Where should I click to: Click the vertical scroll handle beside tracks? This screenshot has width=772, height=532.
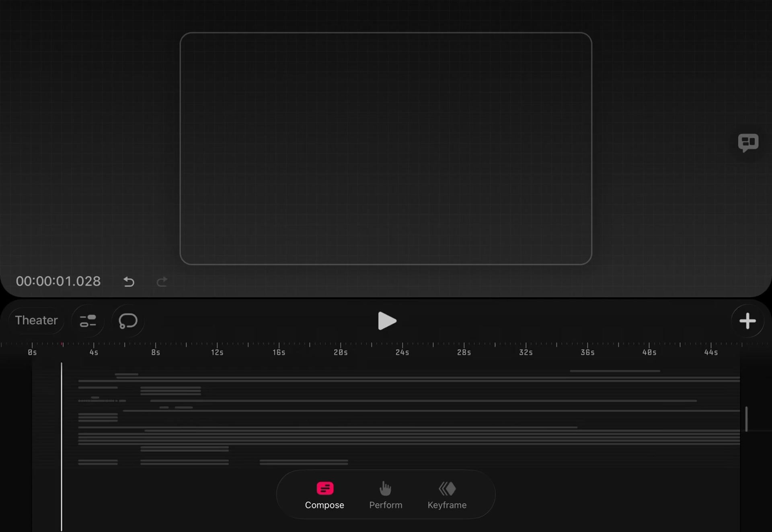[x=746, y=419]
